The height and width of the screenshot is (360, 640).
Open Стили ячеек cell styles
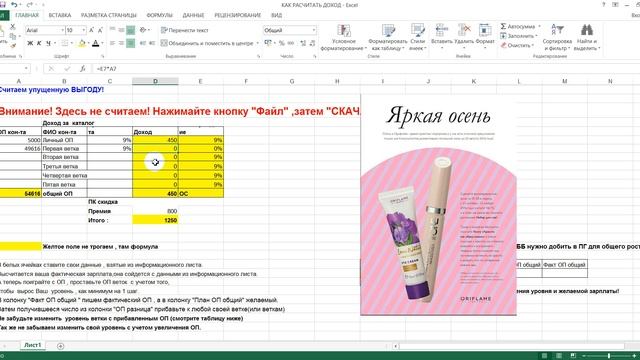(418, 37)
